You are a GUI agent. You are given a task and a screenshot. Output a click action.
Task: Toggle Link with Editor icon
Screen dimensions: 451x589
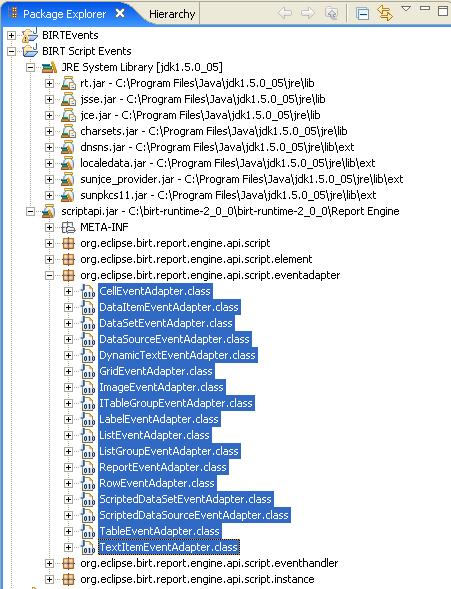coord(385,14)
